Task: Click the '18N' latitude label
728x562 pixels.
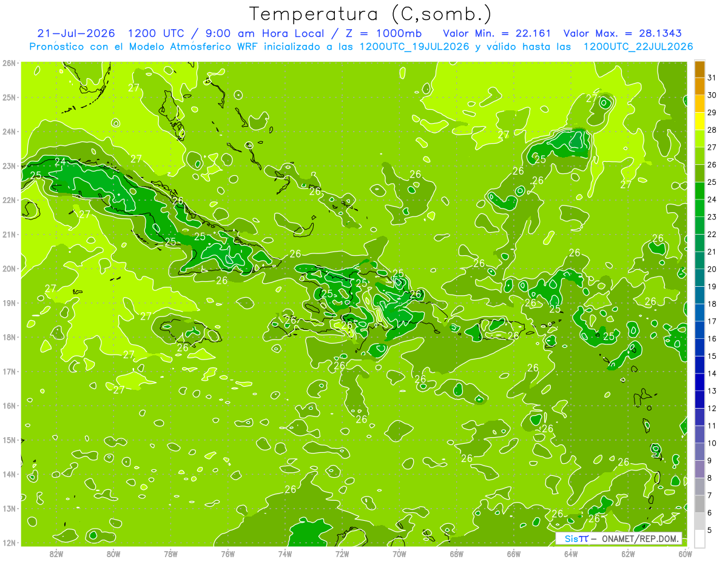Action: [x=9, y=337]
